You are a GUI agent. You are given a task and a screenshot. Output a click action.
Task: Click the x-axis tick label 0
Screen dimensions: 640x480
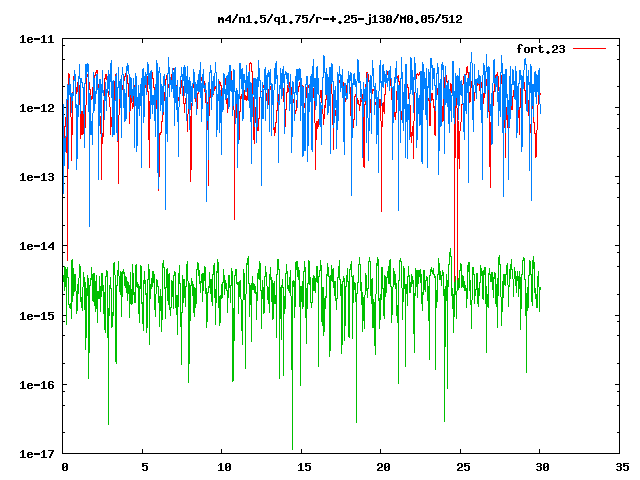(x=65, y=467)
